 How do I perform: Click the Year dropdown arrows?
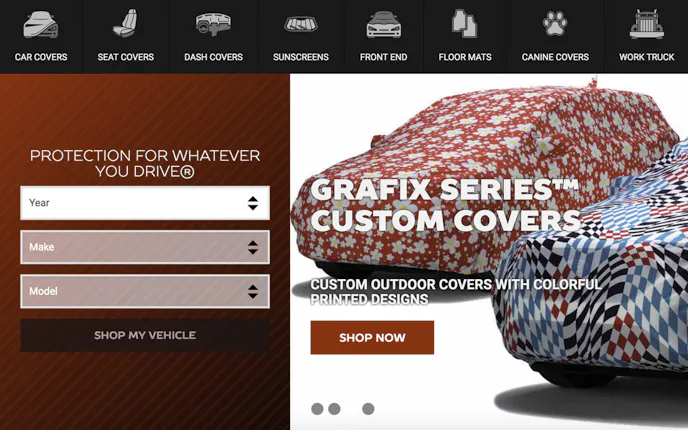tap(253, 203)
